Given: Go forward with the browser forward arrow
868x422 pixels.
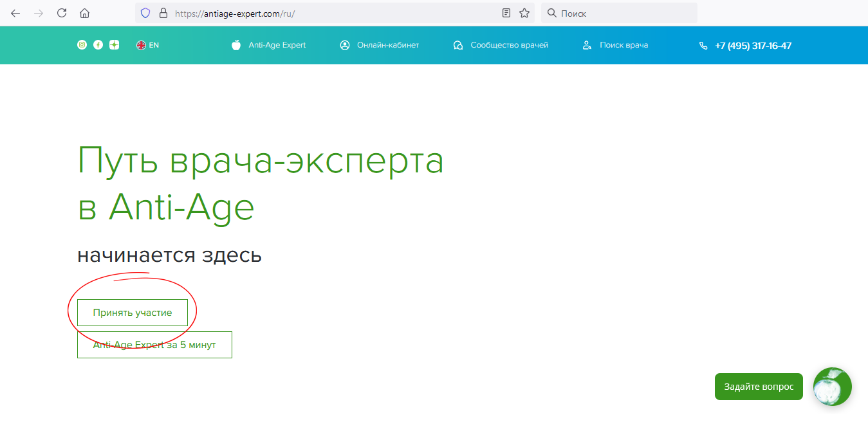Looking at the screenshot, I should [x=39, y=13].
